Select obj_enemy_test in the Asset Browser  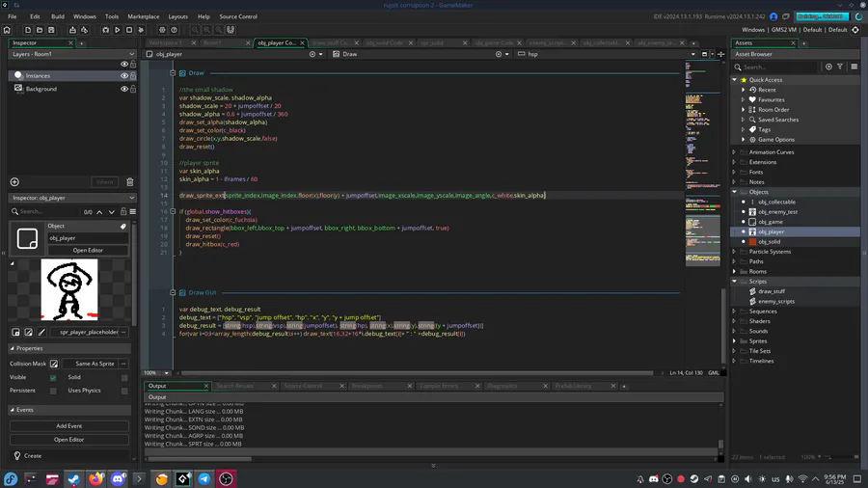[777, 212]
